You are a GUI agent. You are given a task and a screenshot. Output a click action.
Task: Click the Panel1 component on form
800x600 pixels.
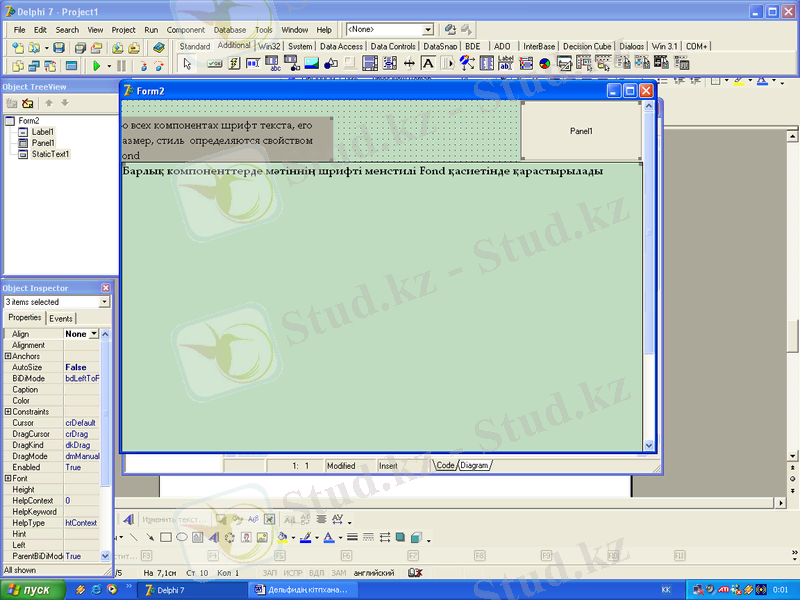581,131
